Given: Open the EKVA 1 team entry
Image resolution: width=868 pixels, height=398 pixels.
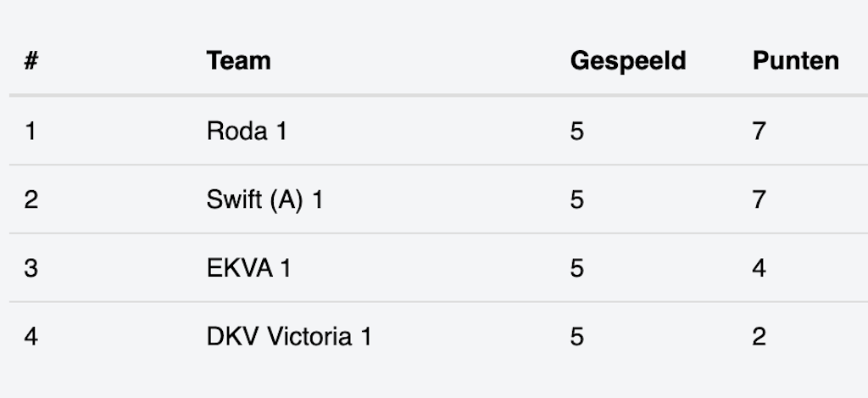Looking at the screenshot, I should [248, 268].
